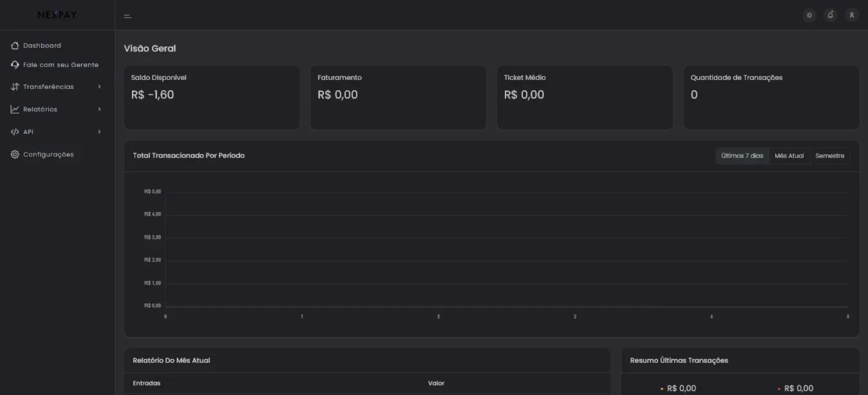
Task: Expand the Relatórios submenu chevron
Action: (x=99, y=110)
